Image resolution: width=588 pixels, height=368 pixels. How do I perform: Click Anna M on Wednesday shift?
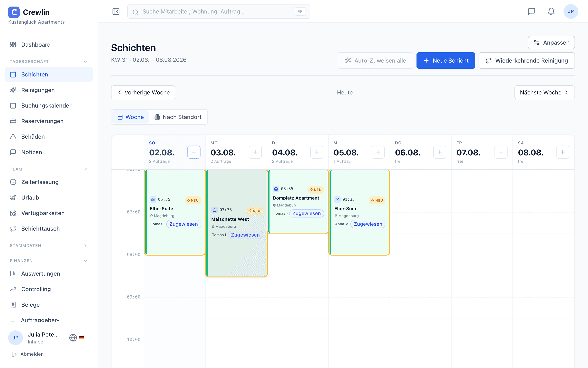342,224
